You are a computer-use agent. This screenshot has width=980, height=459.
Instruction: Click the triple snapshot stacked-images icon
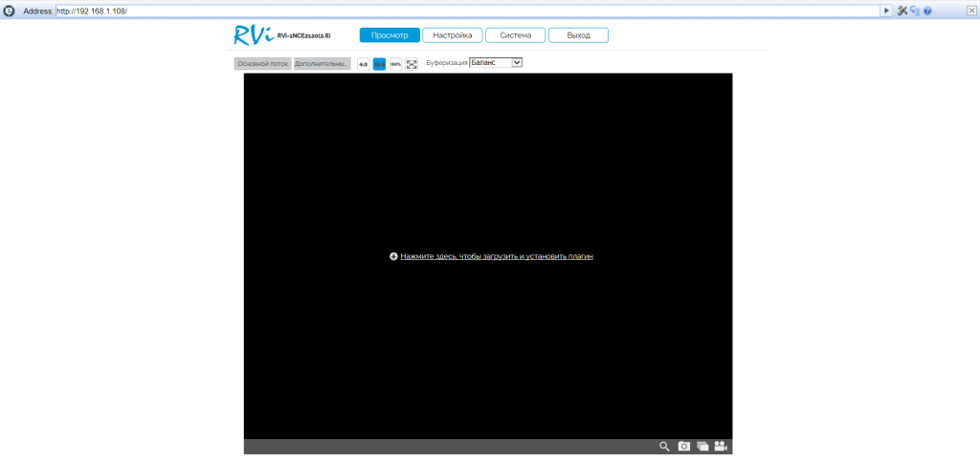coord(702,447)
